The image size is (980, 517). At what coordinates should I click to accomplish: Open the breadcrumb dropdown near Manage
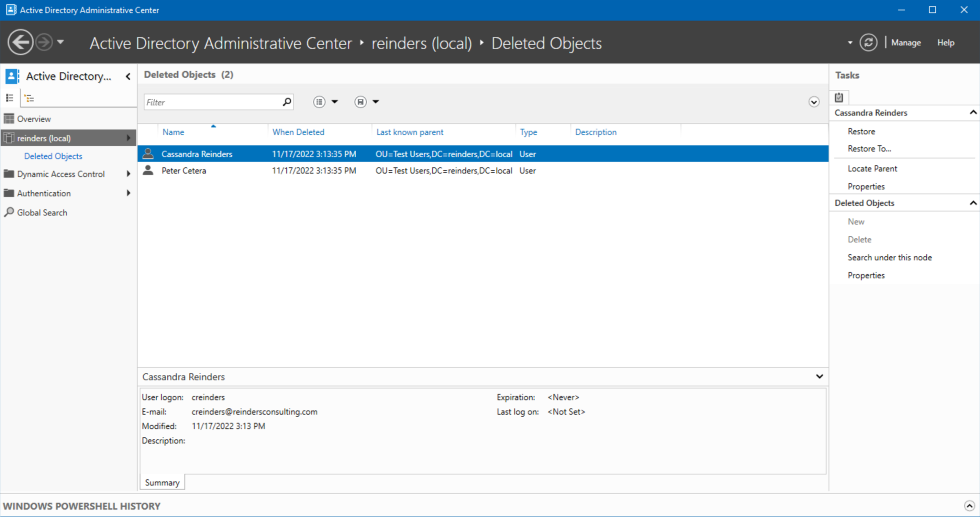pos(849,42)
